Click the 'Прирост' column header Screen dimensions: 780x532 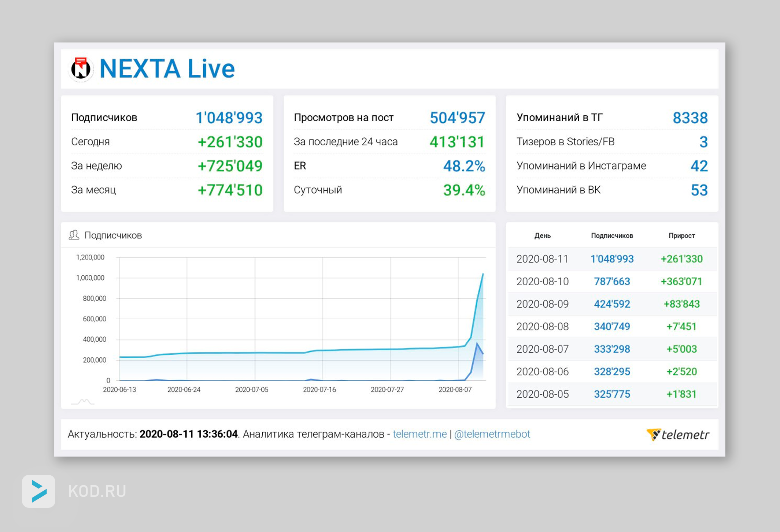[x=681, y=235]
